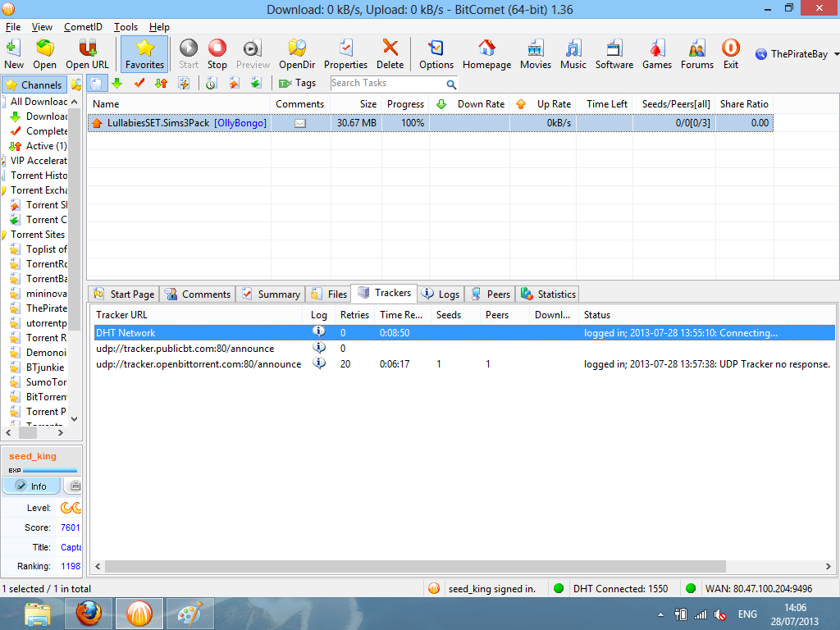
Task: Open the CometID menu
Action: pos(83,27)
